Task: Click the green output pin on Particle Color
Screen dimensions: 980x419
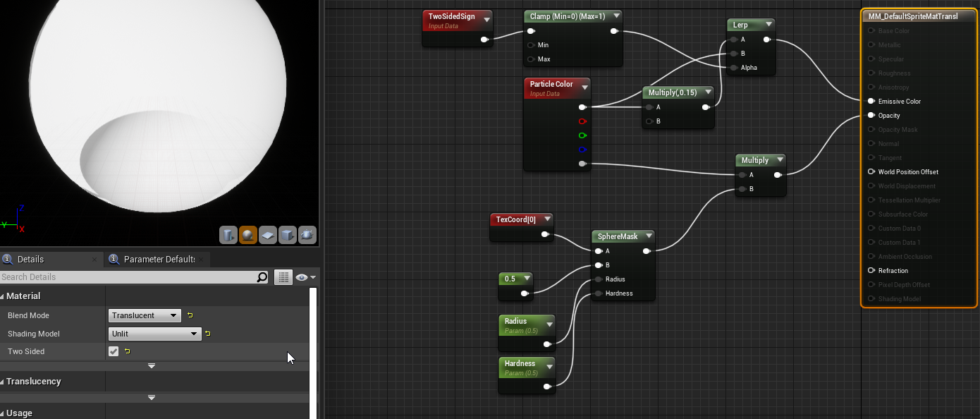Action: (582, 135)
